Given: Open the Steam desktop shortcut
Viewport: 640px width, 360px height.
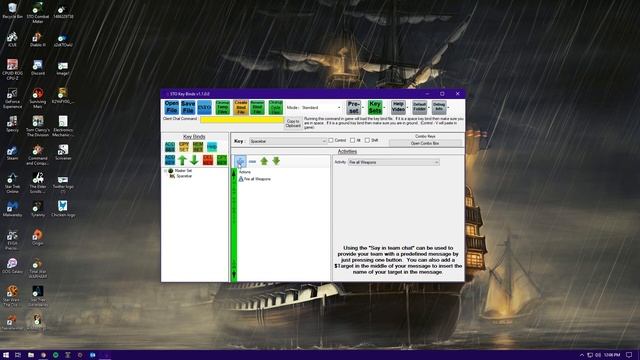Looking at the screenshot, I should pos(12,153).
